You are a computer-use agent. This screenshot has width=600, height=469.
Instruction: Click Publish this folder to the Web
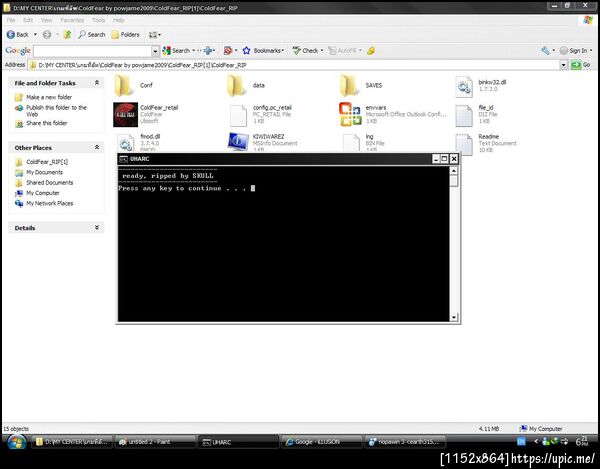tap(56, 111)
